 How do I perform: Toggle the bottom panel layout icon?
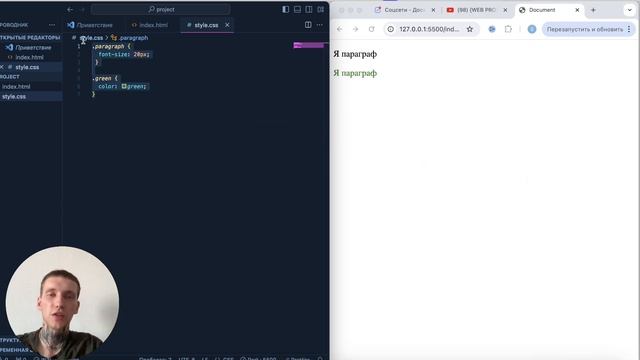(297, 9)
